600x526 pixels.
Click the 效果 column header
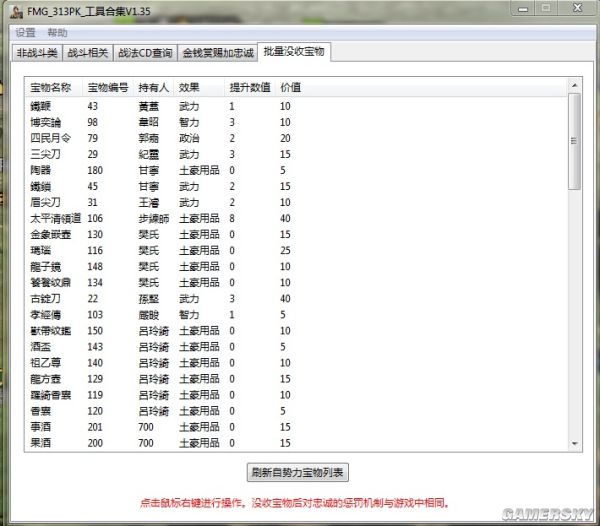pyautogui.click(x=199, y=88)
